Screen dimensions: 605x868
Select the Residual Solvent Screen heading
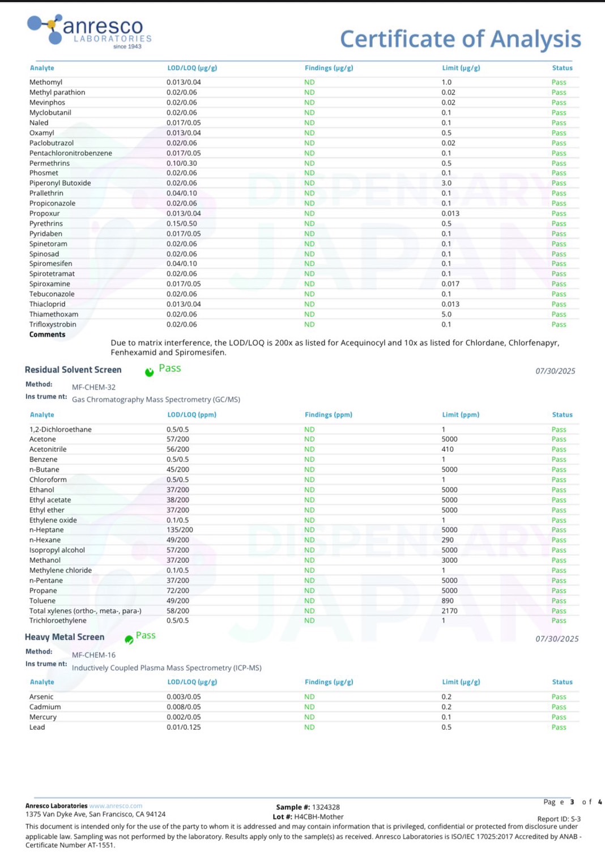(73, 370)
